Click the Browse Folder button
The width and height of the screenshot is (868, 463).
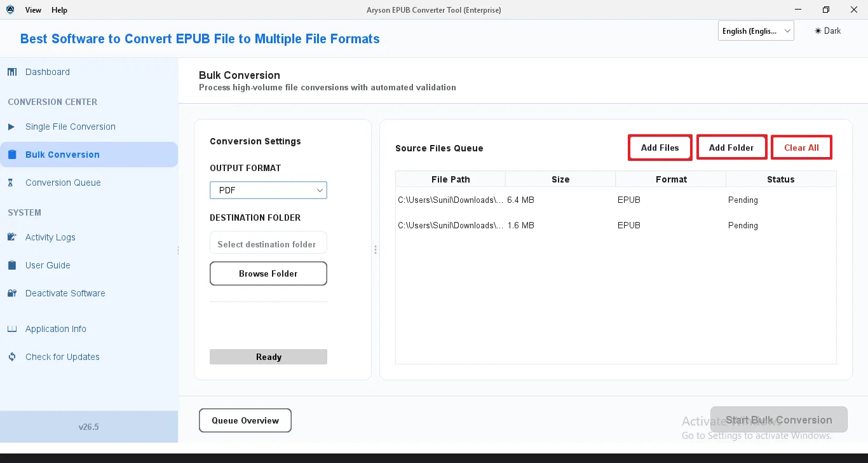pyautogui.click(x=268, y=273)
